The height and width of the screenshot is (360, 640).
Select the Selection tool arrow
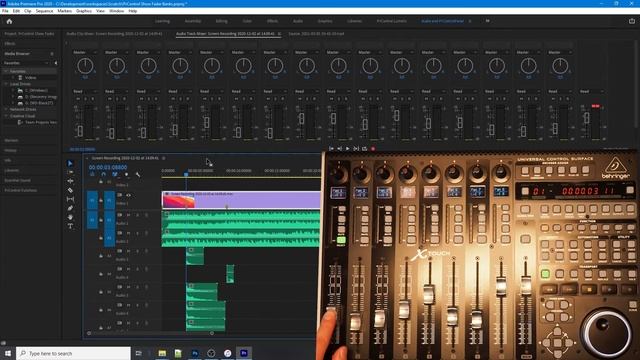pyautogui.click(x=70, y=163)
